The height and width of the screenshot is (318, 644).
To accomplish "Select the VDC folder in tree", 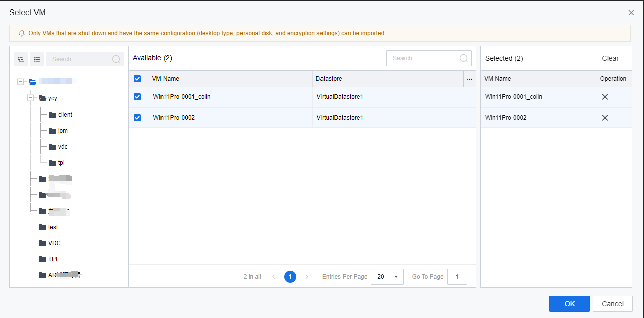I will [x=54, y=243].
